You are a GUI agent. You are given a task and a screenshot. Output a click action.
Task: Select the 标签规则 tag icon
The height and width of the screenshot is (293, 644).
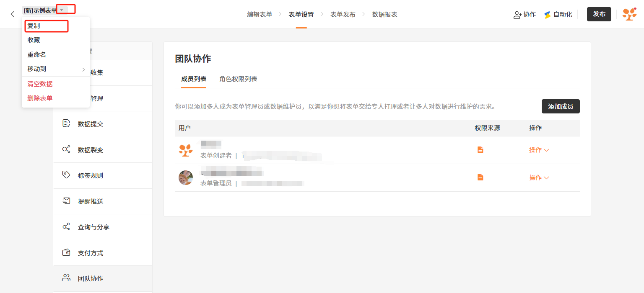click(x=66, y=175)
